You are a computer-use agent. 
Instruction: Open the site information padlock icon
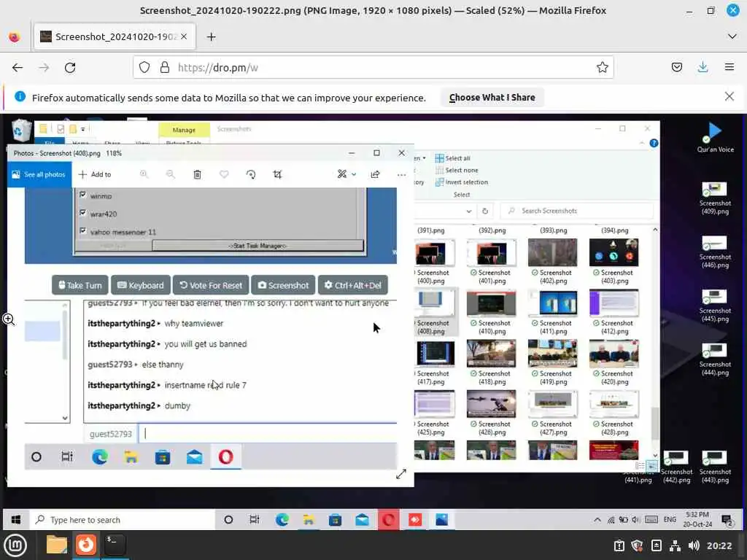[x=165, y=68]
